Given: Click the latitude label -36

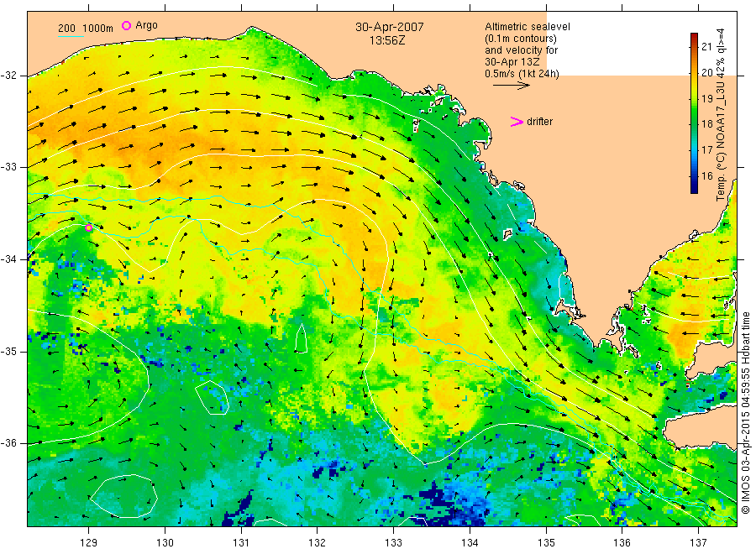Looking at the screenshot, I should (x=9, y=443).
